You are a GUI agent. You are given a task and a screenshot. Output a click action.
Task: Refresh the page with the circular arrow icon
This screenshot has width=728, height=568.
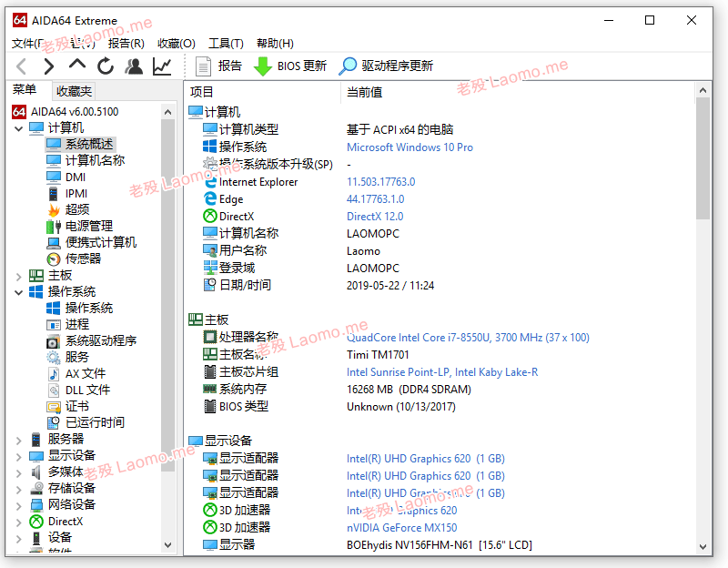(106, 66)
